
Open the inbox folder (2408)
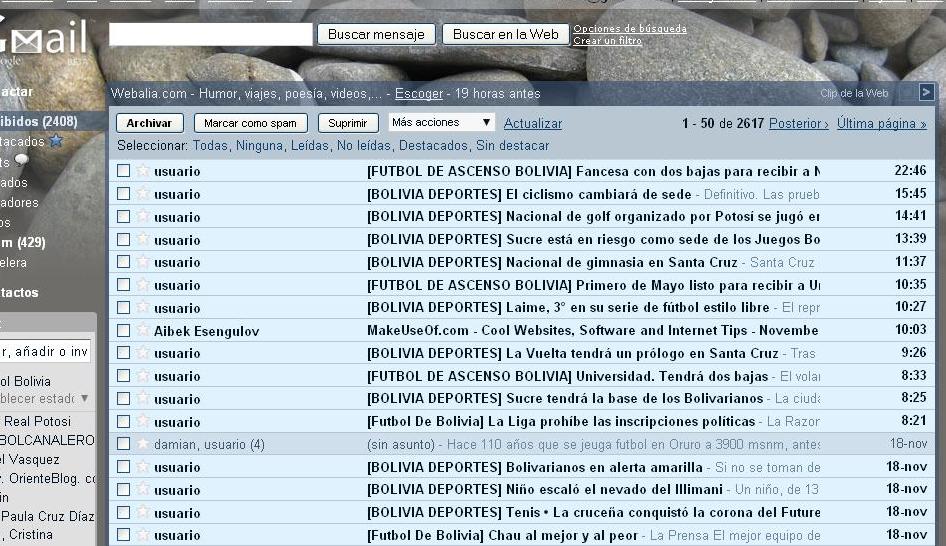[39, 121]
